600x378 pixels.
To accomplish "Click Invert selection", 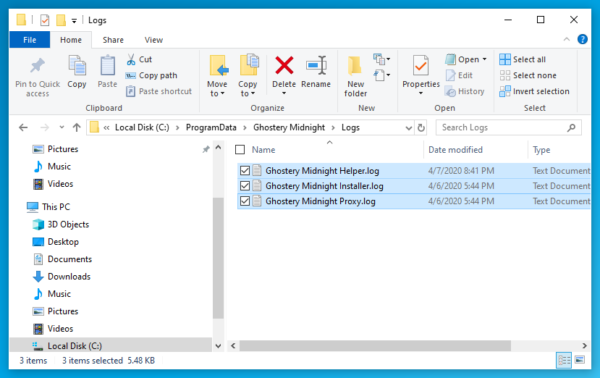I will coord(535,91).
